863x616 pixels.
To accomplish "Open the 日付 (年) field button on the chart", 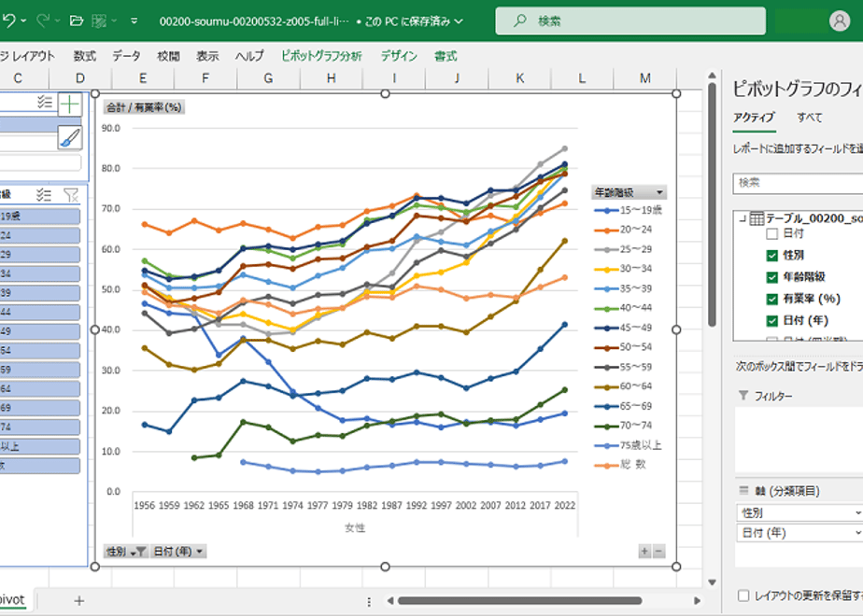I will coord(178,551).
